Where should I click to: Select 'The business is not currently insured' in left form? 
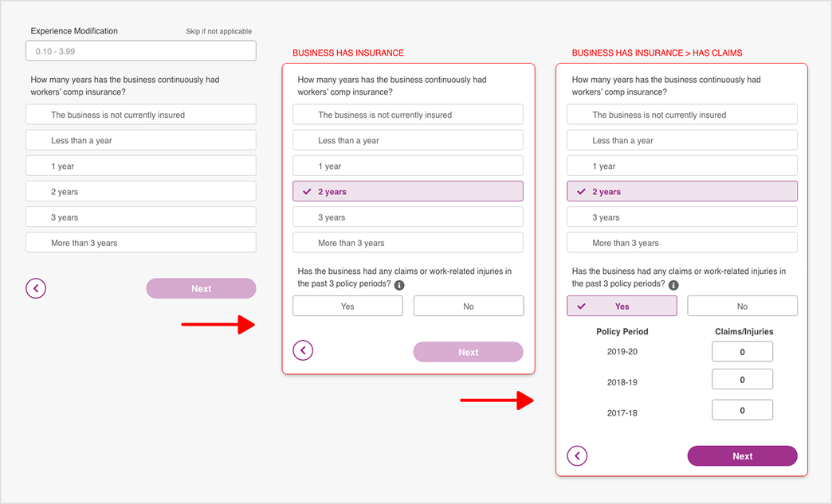141,115
